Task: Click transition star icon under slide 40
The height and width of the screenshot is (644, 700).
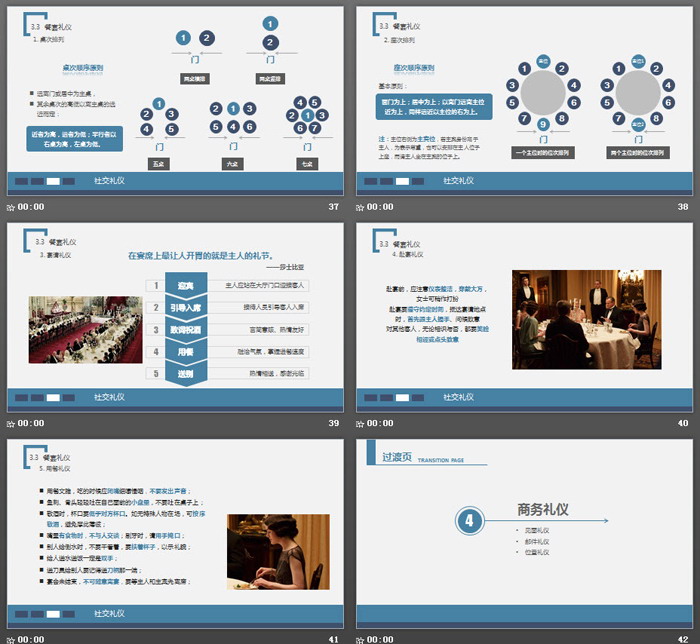Action: (361, 423)
